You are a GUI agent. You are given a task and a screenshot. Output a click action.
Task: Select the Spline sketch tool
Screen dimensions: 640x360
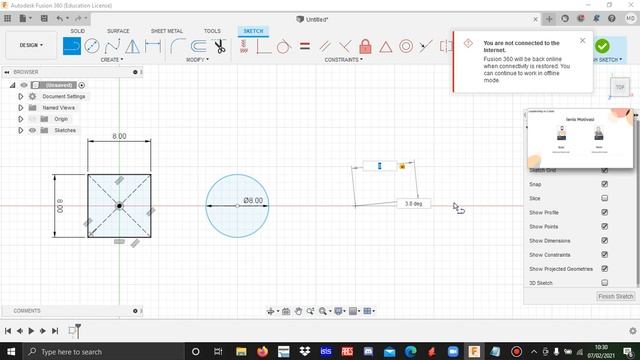[x=112, y=46]
